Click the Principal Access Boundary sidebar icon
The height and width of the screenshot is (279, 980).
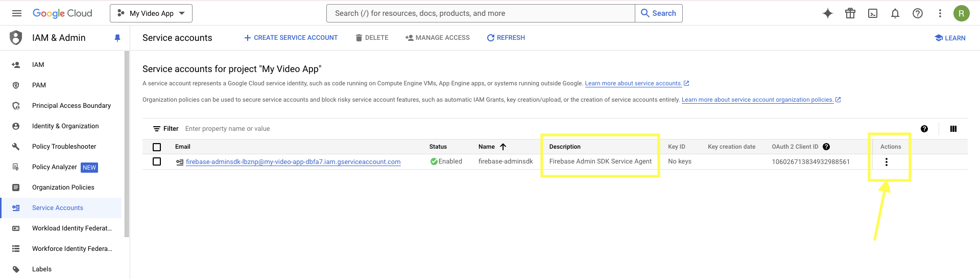(x=16, y=106)
